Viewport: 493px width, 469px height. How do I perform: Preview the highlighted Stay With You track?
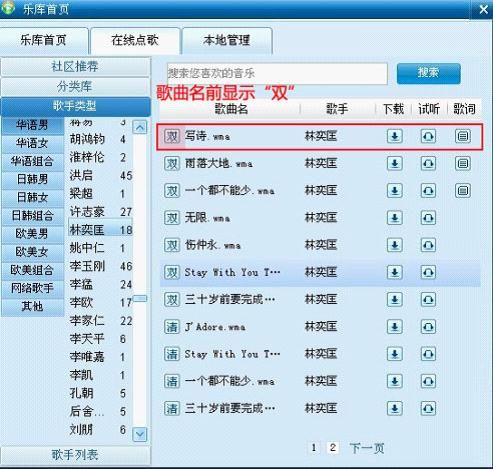(x=428, y=272)
